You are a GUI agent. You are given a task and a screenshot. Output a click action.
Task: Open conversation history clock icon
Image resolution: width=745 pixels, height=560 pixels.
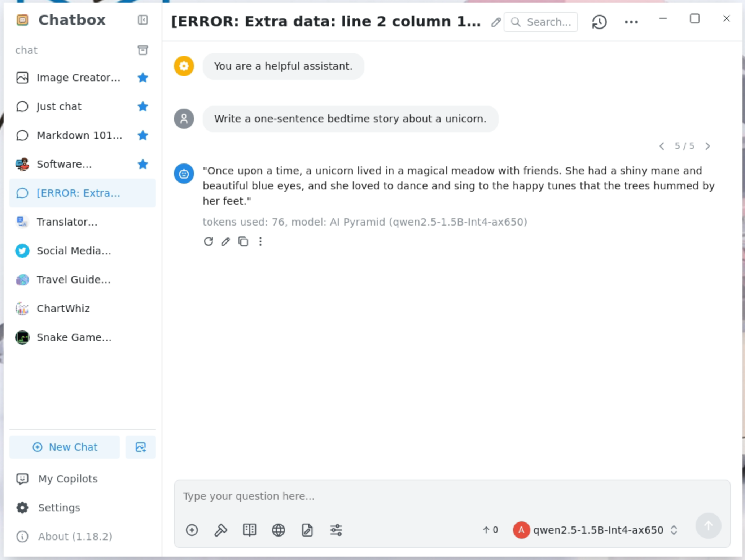(599, 22)
